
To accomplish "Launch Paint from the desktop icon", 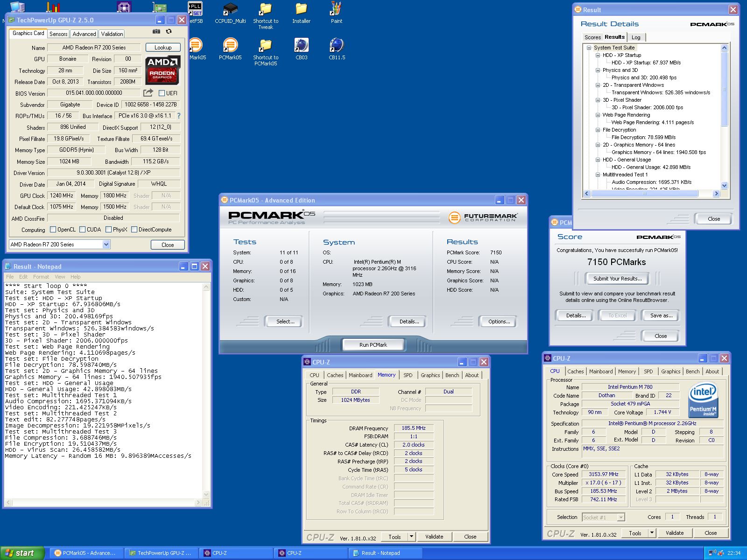I will [337, 13].
